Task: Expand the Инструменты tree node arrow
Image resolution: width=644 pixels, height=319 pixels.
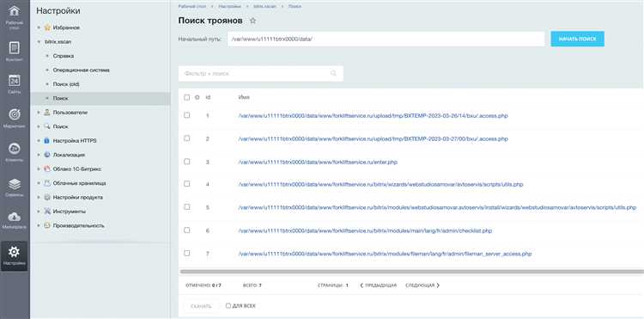Action: (39, 212)
